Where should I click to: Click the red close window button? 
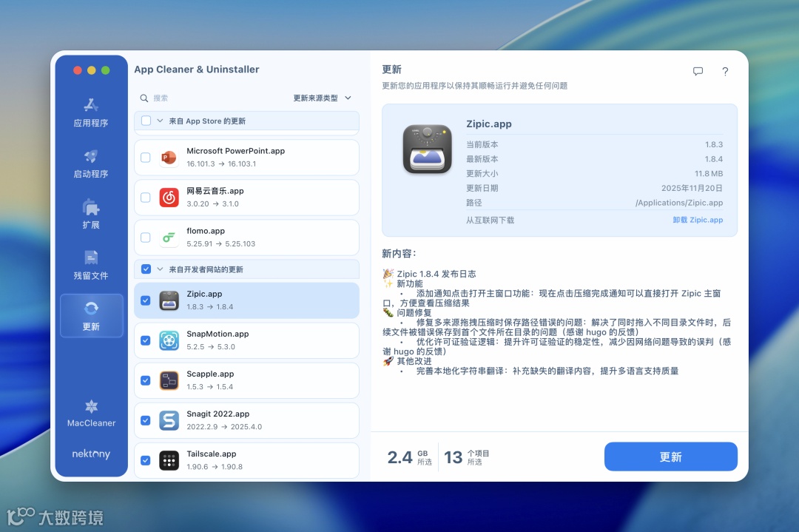point(78,70)
